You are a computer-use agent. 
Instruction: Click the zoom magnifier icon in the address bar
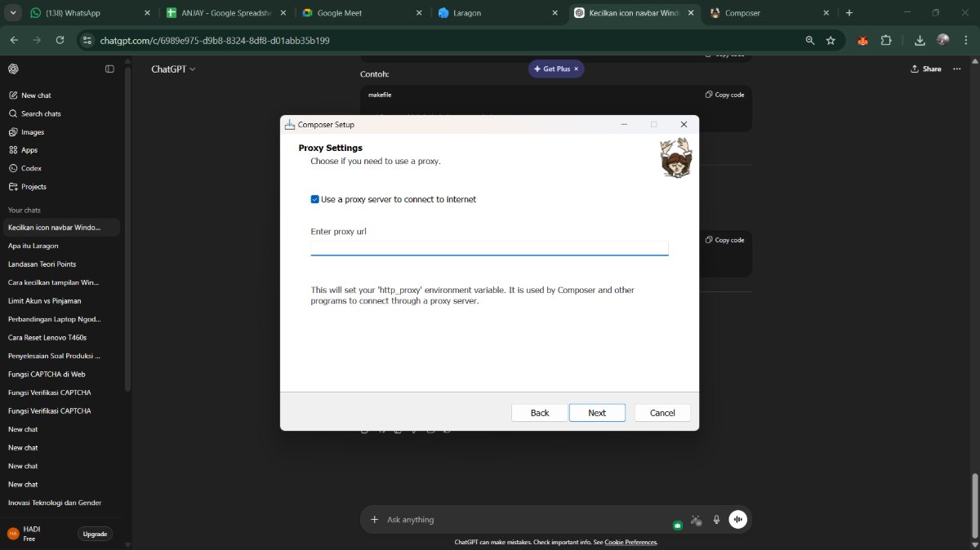pos(809,40)
